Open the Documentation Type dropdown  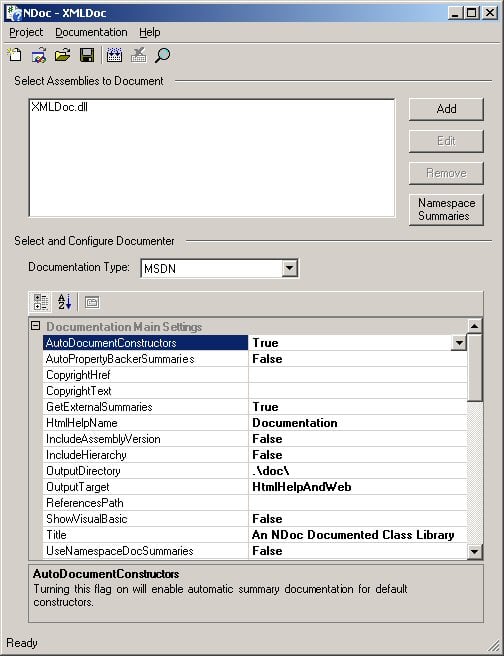point(289,268)
